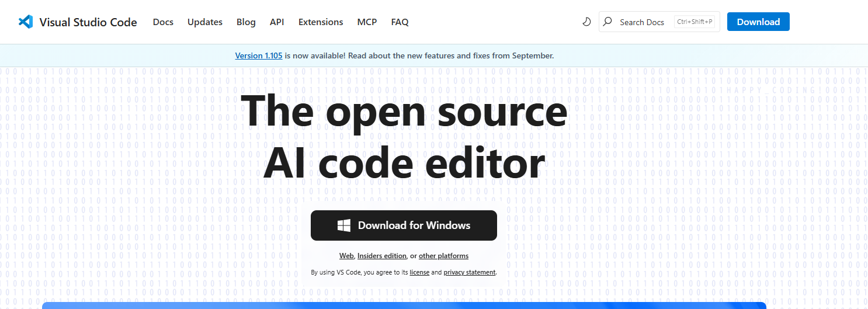Image resolution: width=868 pixels, height=309 pixels.
Task: Click the Download for Windows button
Action: (404, 225)
